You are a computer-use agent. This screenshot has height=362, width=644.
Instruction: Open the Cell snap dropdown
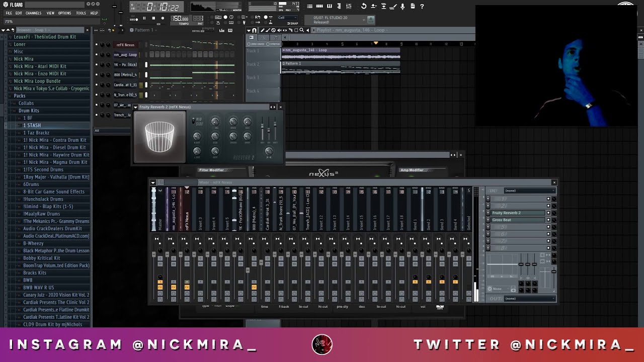(x=288, y=18)
